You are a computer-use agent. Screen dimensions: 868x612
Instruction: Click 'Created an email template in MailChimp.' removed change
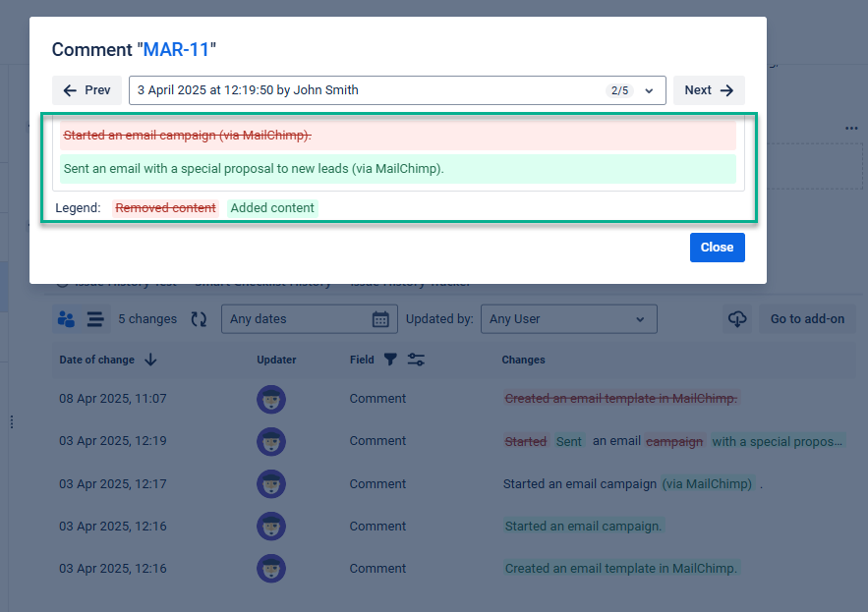click(x=621, y=399)
